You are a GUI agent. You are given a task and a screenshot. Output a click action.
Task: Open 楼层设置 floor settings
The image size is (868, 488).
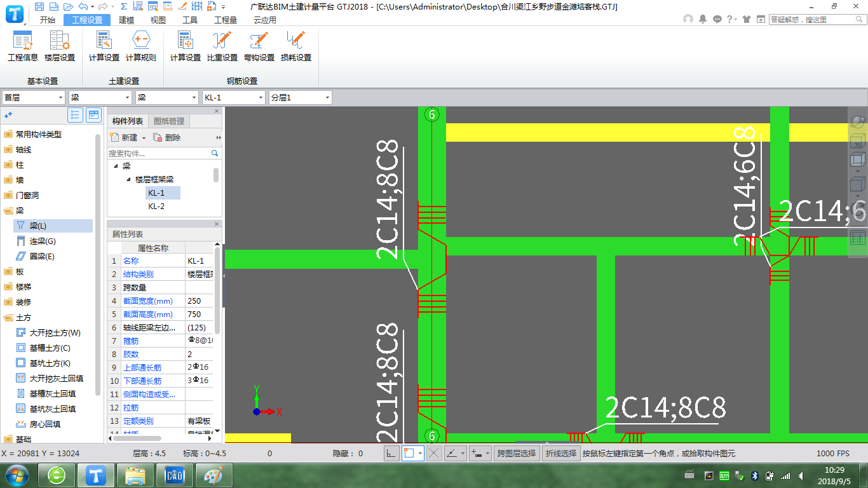click(x=60, y=46)
